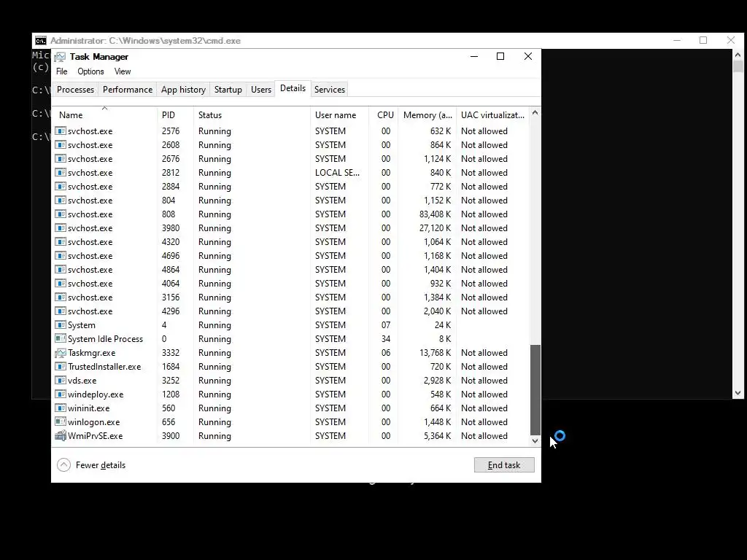Close the Task Manager window
This screenshot has width=747, height=560.
point(528,56)
